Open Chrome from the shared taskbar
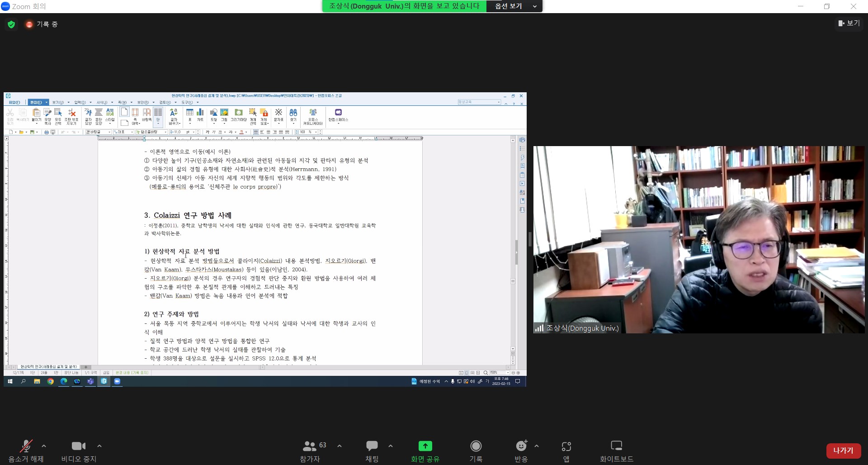 click(51, 381)
